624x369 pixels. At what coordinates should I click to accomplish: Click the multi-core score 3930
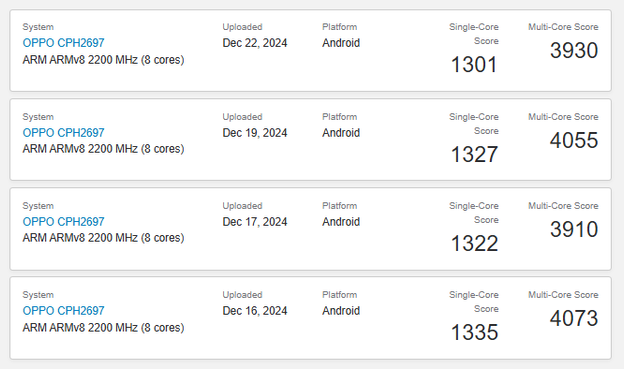pos(574,51)
